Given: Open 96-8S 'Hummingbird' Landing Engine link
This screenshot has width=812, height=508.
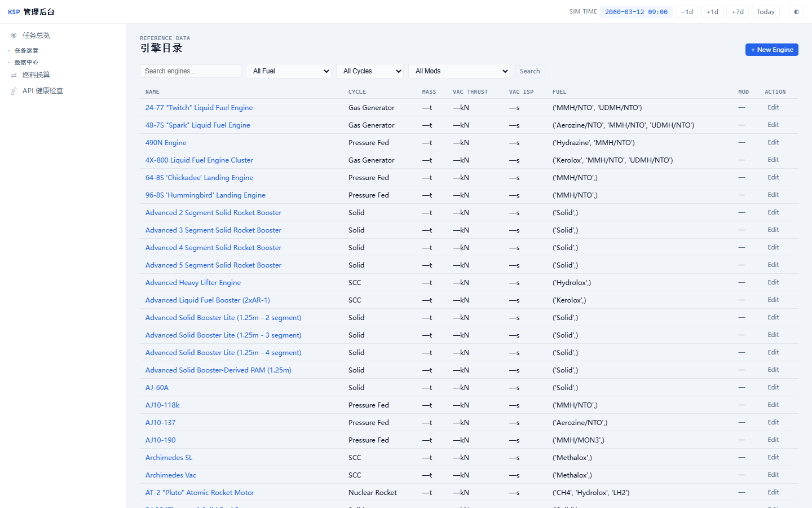Looking at the screenshot, I should [x=205, y=195].
